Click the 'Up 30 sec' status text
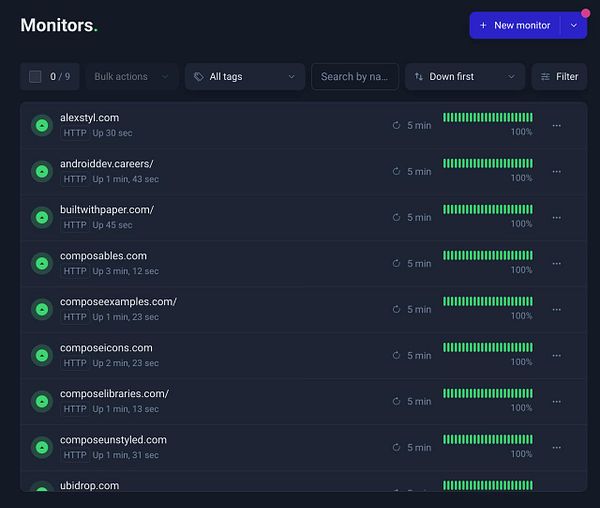Screen dimensions: 600x508 tap(112, 133)
